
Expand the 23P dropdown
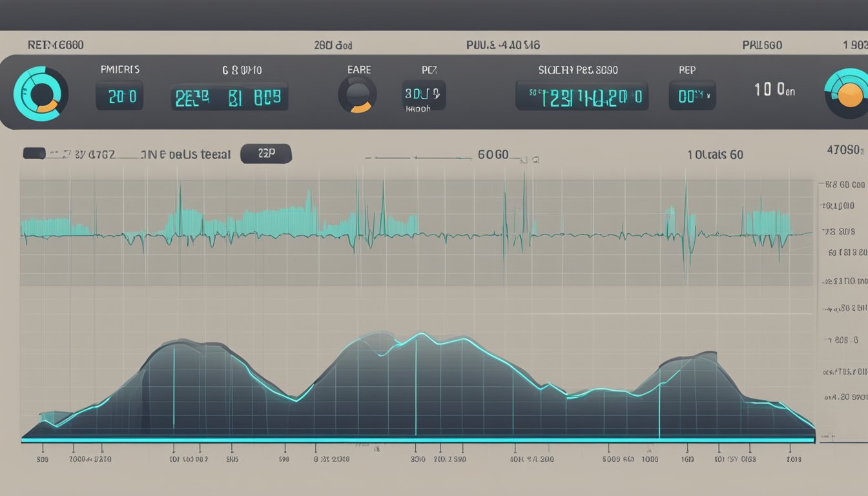pos(267,153)
